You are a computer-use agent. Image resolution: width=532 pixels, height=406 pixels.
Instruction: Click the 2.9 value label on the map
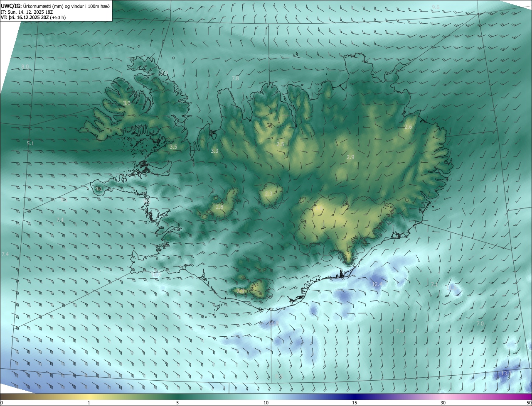tap(350, 157)
